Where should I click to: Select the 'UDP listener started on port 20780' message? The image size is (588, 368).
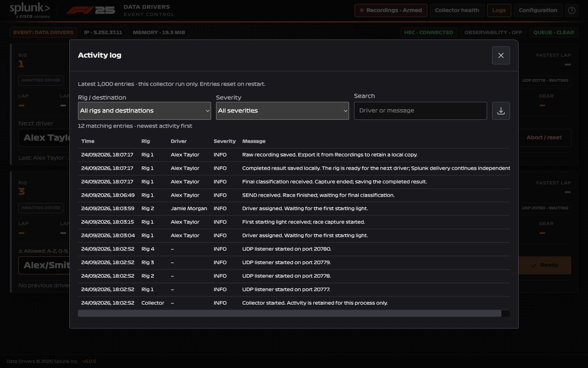(x=287, y=249)
